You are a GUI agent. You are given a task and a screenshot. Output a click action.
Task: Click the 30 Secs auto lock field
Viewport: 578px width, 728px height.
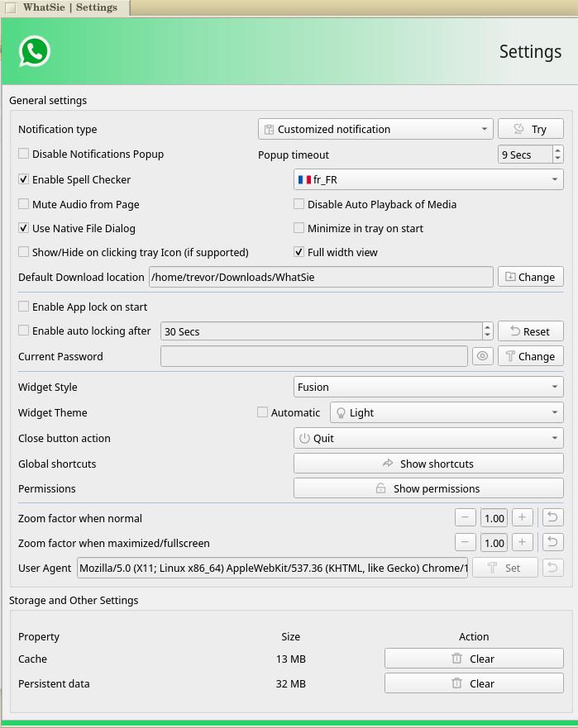tap(322, 331)
